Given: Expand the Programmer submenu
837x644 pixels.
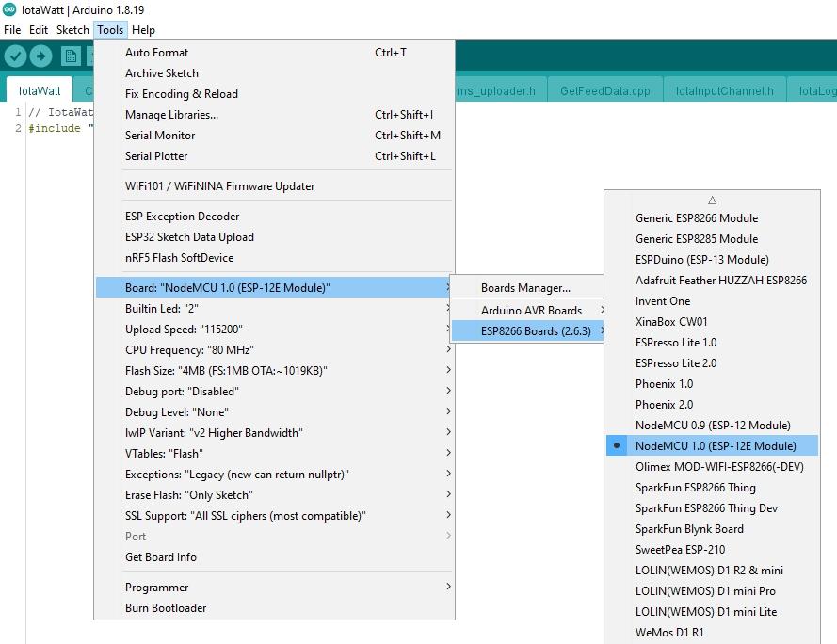Looking at the screenshot, I should pos(274,588).
